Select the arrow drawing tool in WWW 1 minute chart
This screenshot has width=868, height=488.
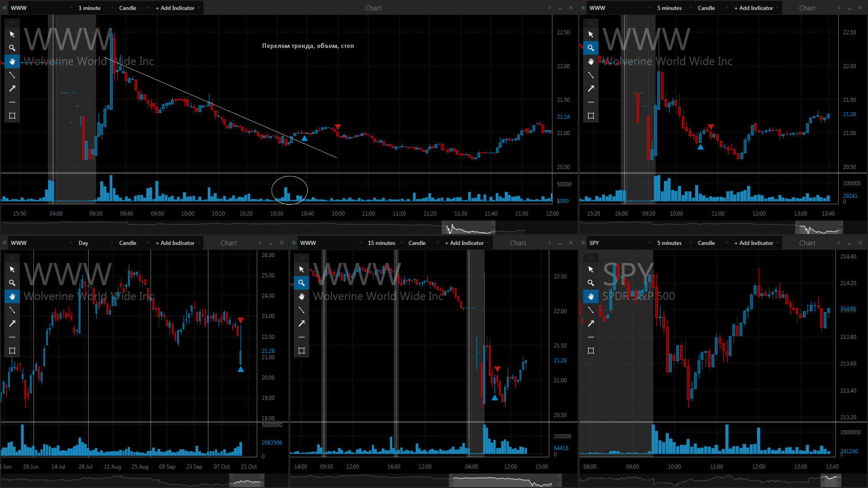tap(12, 89)
